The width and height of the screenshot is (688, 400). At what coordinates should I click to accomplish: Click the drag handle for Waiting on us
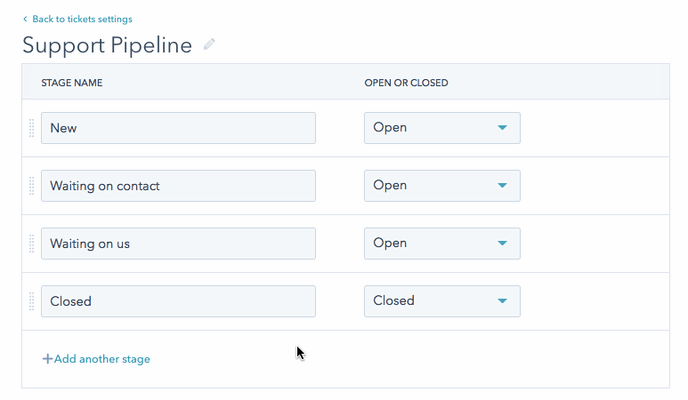32,244
